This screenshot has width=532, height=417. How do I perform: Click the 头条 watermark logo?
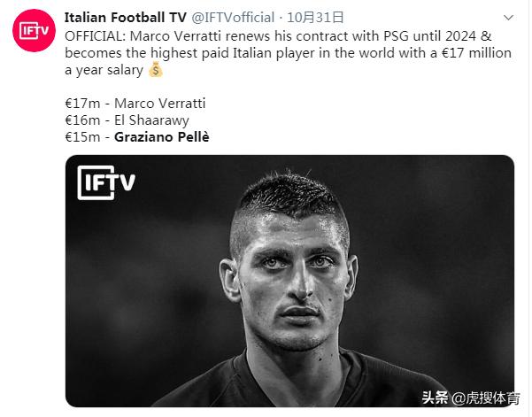point(435,397)
